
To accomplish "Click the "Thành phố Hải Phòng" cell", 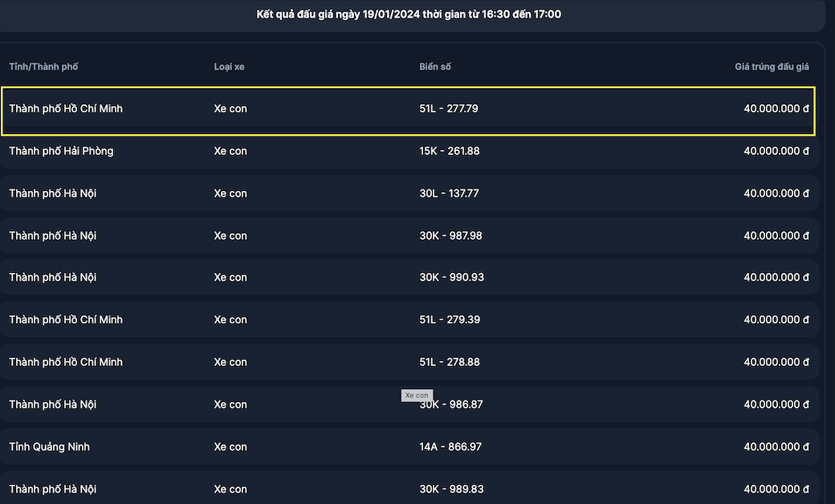I will click(x=61, y=151).
